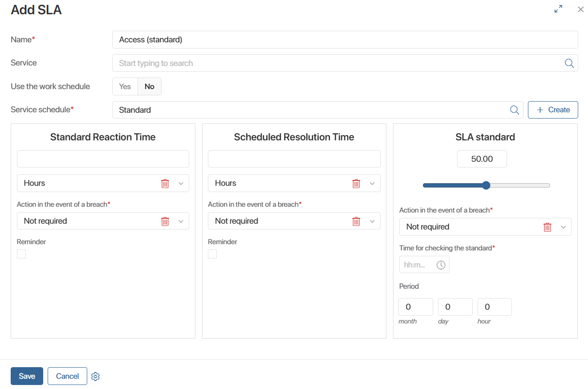Image resolution: width=588 pixels, height=389 pixels.
Task: Expand the dialog to full screen
Action: click(x=558, y=9)
